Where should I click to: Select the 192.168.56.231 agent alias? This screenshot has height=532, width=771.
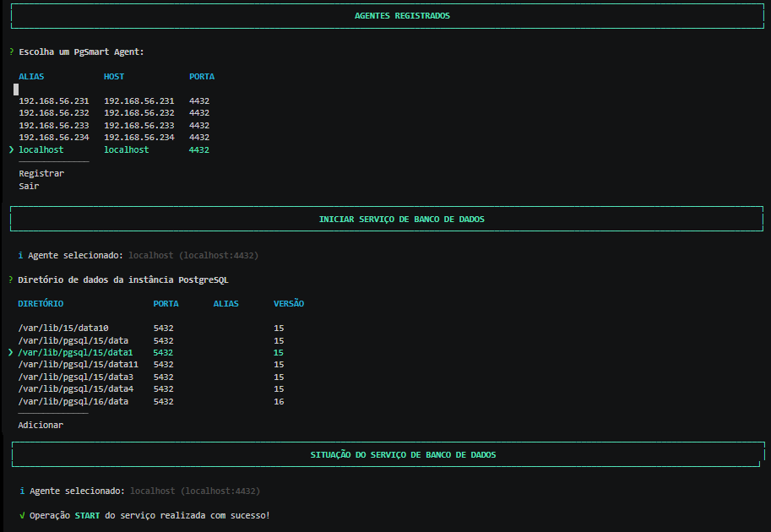pyautogui.click(x=54, y=100)
